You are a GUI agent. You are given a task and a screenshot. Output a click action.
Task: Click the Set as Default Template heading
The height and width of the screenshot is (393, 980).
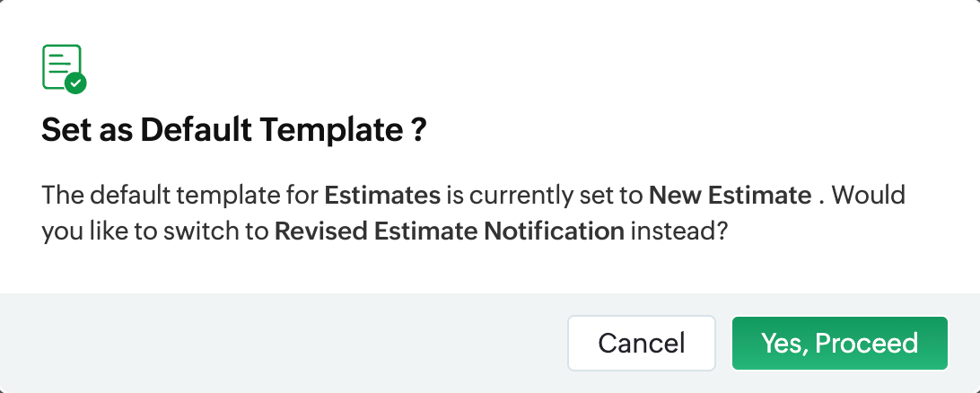pos(233,133)
